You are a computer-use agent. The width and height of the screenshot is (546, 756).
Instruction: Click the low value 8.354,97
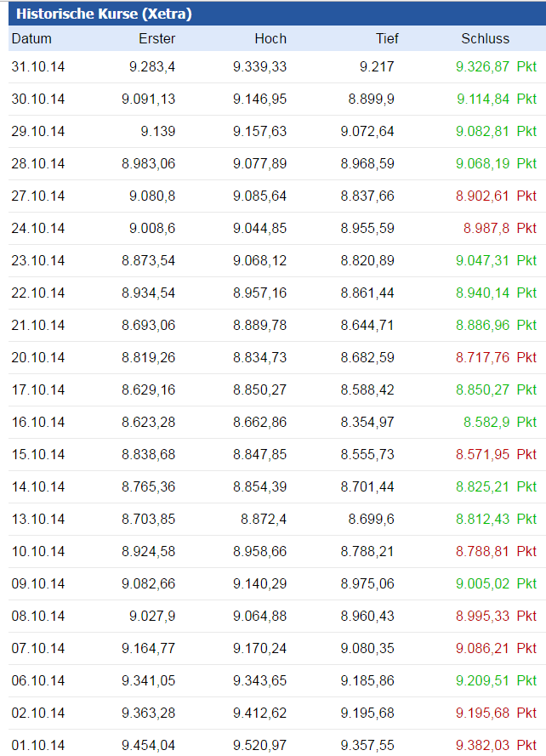pos(367,422)
